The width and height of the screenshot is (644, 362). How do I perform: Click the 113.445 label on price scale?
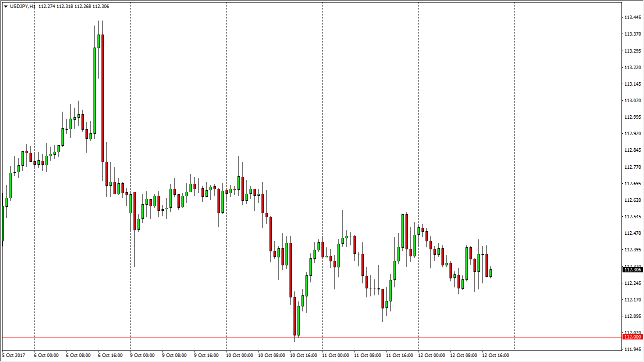632,18
